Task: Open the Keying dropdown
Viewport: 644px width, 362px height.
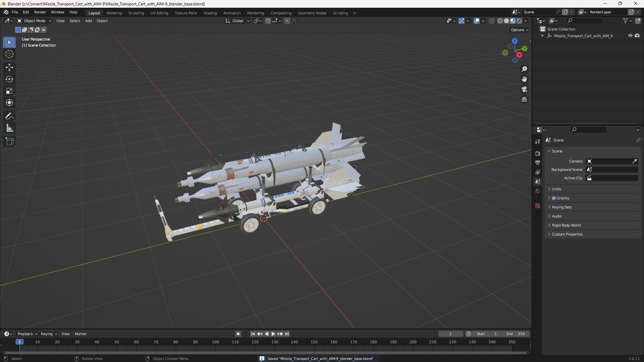Action: coord(49,334)
